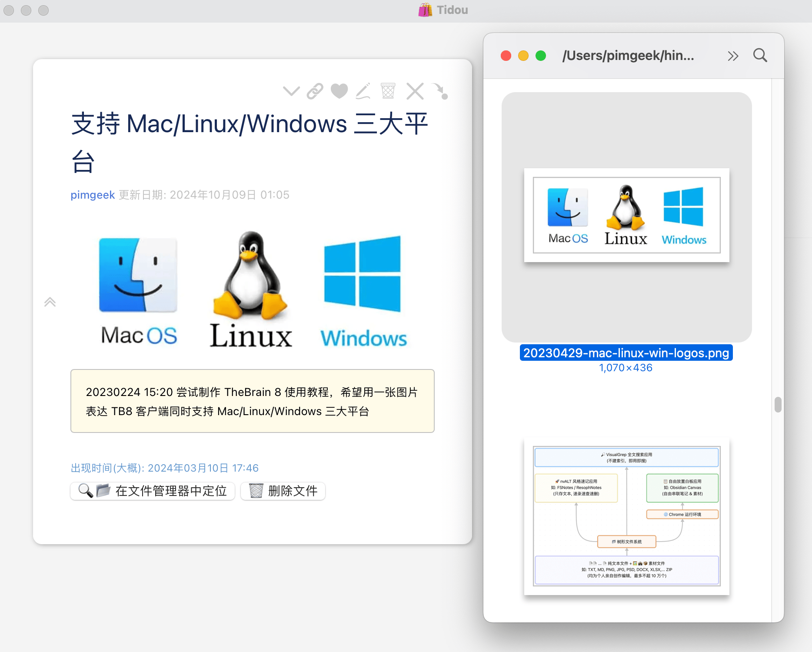Click the 出现时间(大概) timestamp line
812x652 pixels.
(x=165, y=468)
